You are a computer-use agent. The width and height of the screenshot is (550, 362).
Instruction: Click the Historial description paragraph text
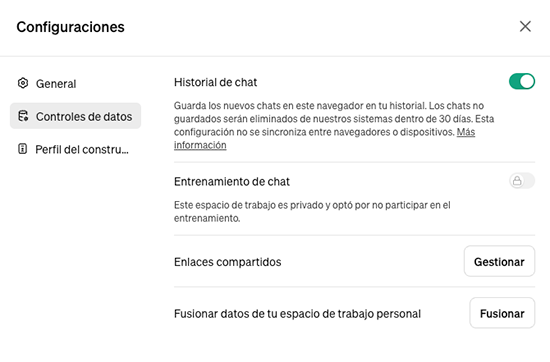coord(334,125)
